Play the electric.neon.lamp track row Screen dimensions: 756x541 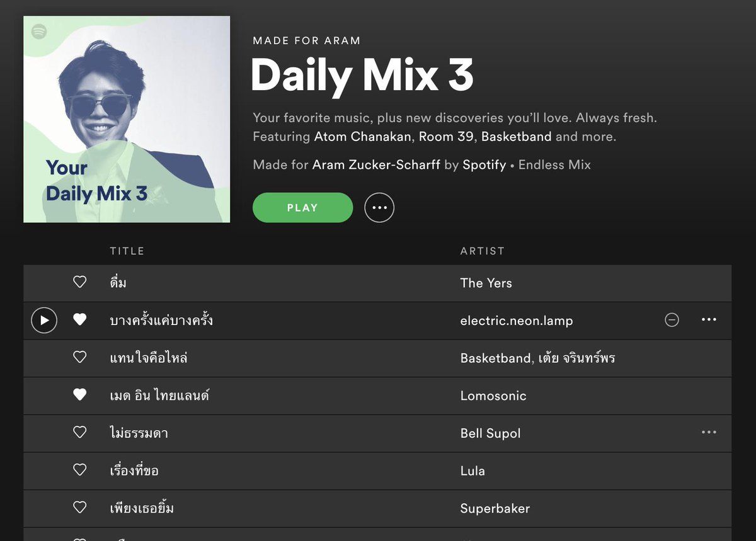click(x=44, y=321)
